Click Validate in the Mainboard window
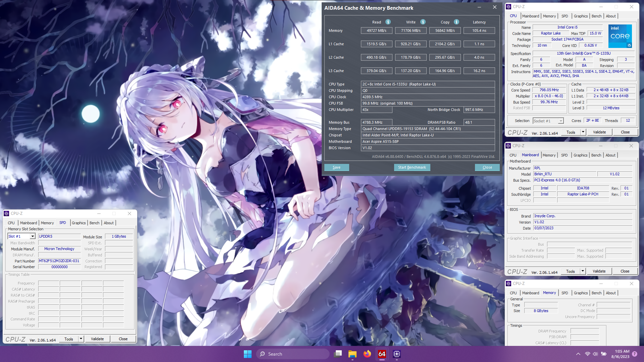Image resolution: width=644 pixels, height=362 pixels. (599, 271)
